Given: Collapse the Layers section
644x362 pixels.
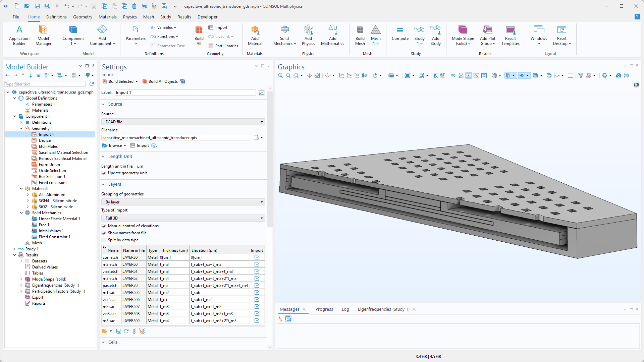Looking at the screenshot, I should click(103, 184).
